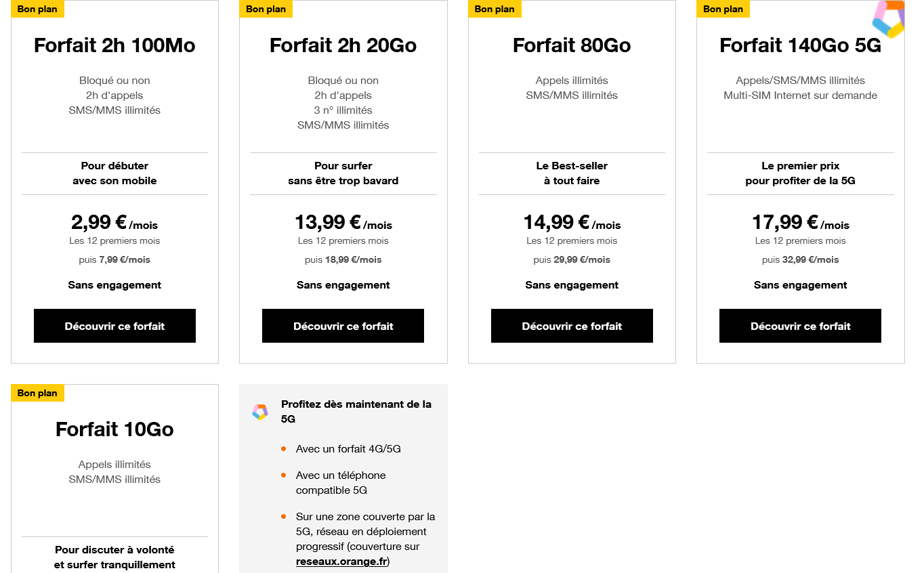Viewport: 924px width, 573px height.
Task: Click the 5G icon beside "Profitez dès maintenant"
Action: (x=259, y=412)
